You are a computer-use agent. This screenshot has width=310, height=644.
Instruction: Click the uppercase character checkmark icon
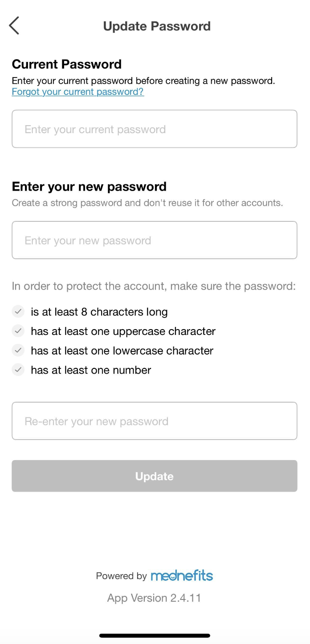pos(18,331)
